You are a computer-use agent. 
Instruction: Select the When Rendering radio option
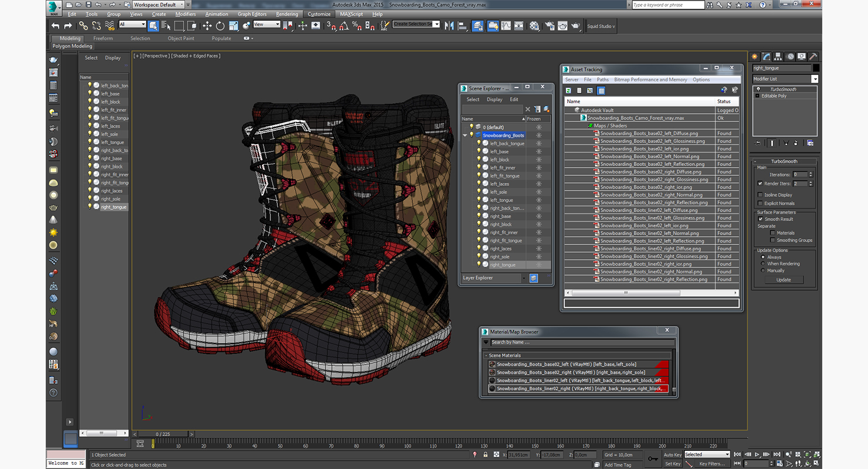(762, 264)
